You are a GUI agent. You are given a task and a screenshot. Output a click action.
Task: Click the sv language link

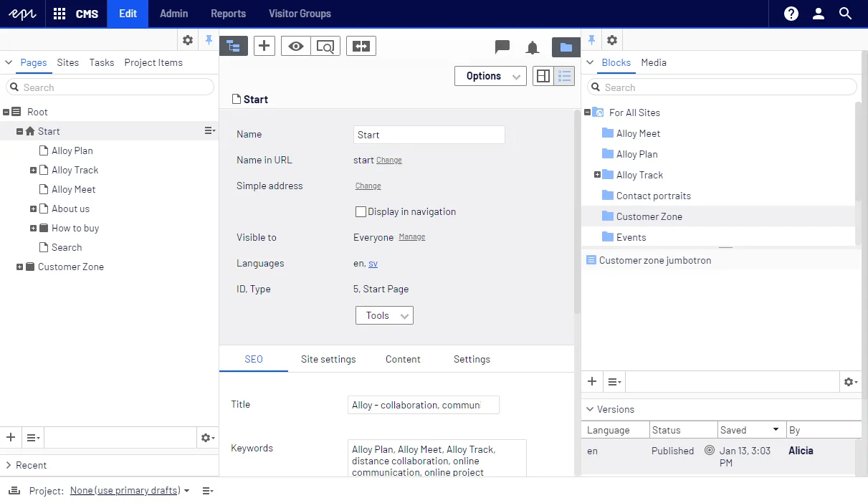(x=373, y=264)
